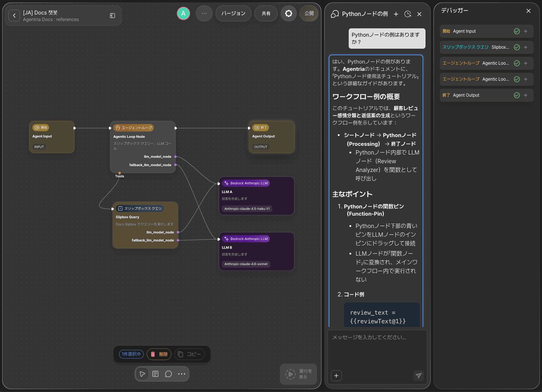Click the コピー copy button

coord(190,354)
